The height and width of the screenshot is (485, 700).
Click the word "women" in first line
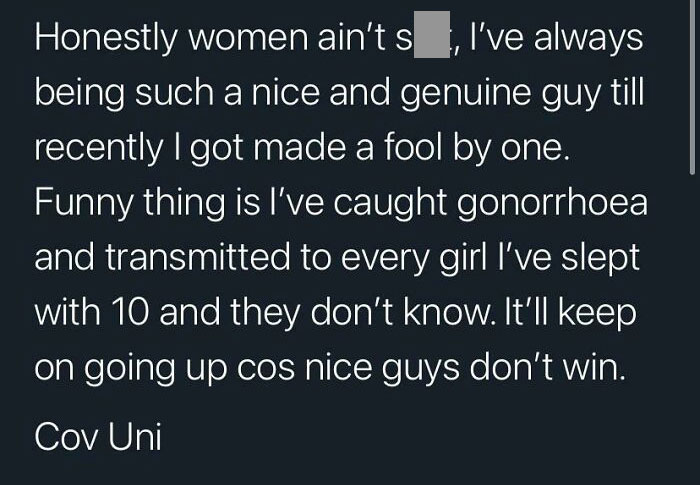(x=248, y=38)
